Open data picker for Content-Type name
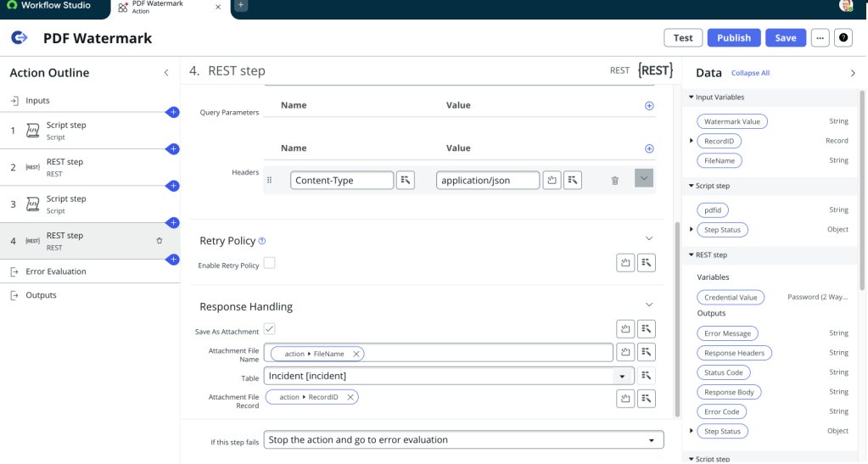868x464 pixels. pos(406,180)
